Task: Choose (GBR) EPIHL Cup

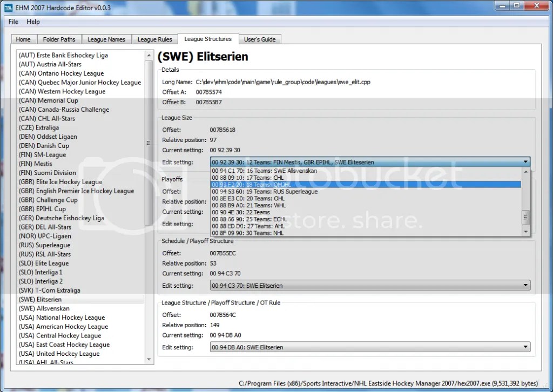Action: [x=81, y=209]
